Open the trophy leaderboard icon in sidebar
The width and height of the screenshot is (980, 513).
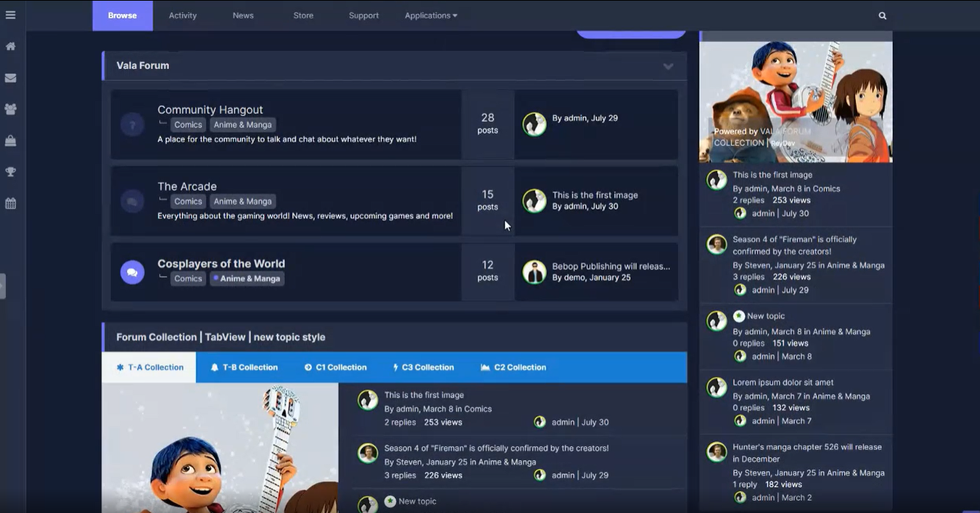point(10,172)
